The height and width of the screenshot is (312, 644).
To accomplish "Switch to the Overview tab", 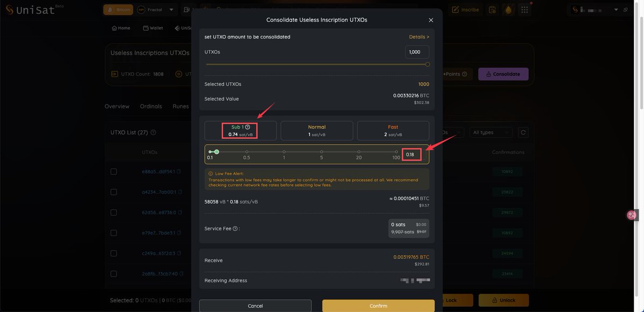I will point(117,106).
